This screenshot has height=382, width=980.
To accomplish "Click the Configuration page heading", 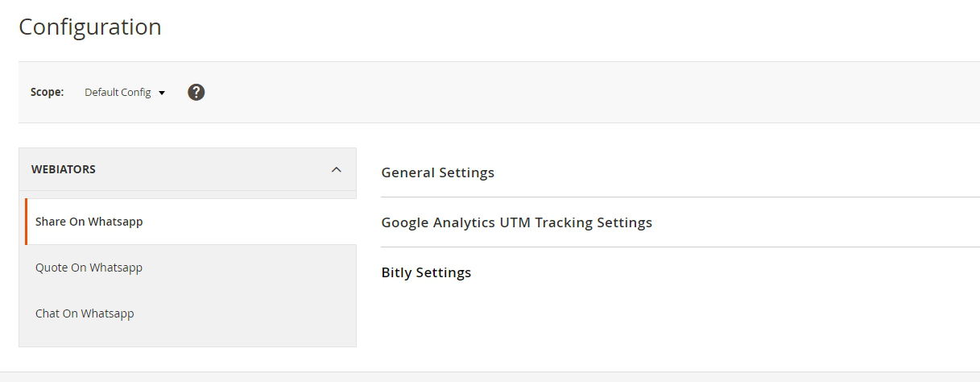I will [x=90, y=27].
